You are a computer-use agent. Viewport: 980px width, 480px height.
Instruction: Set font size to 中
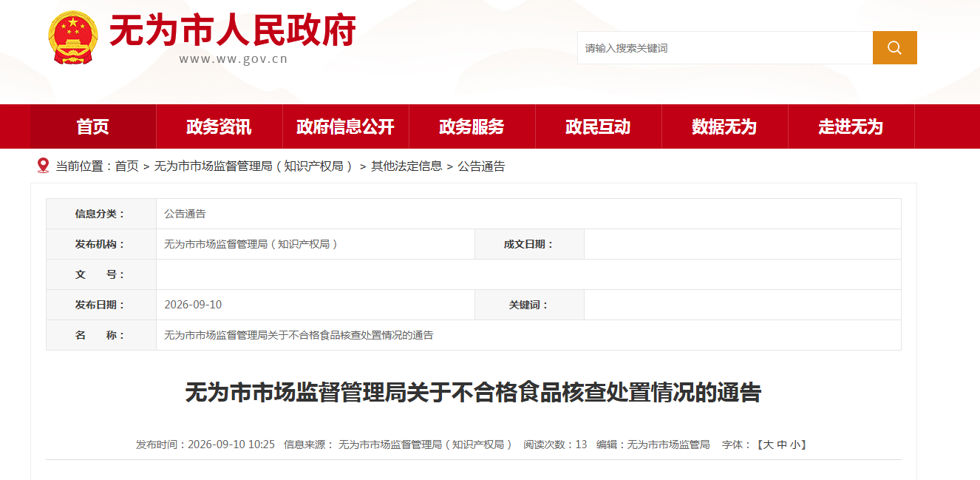click(781, 444)
